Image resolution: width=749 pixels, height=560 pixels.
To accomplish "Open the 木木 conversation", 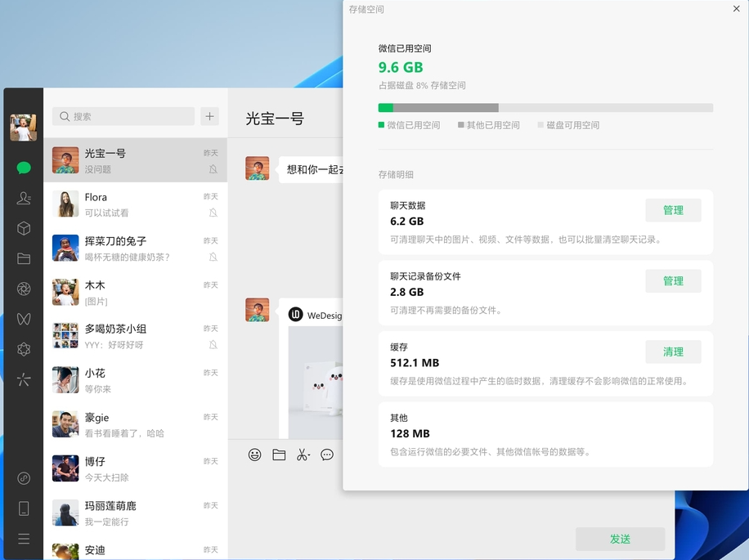I will point(135,292).
